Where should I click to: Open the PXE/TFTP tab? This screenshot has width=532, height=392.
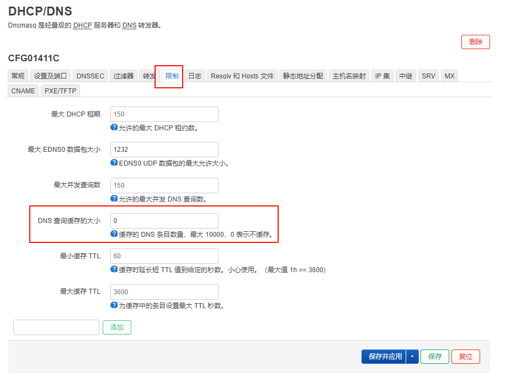click(60, 91)
